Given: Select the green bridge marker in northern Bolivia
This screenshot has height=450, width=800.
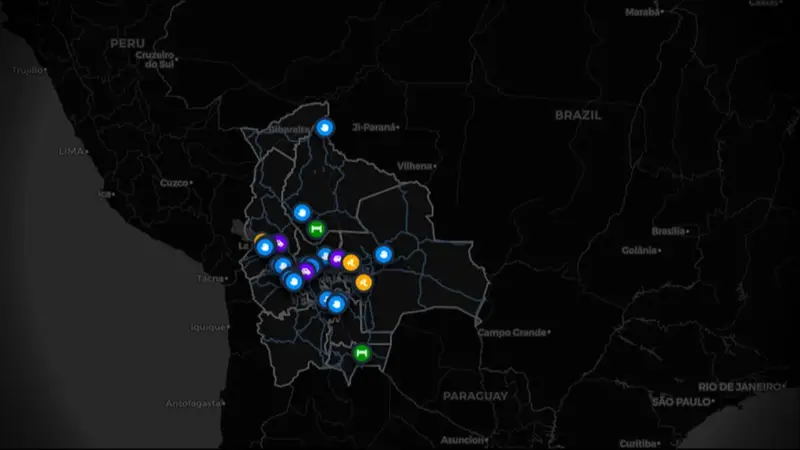Looking at the screenshot, I should click(316, 229).
